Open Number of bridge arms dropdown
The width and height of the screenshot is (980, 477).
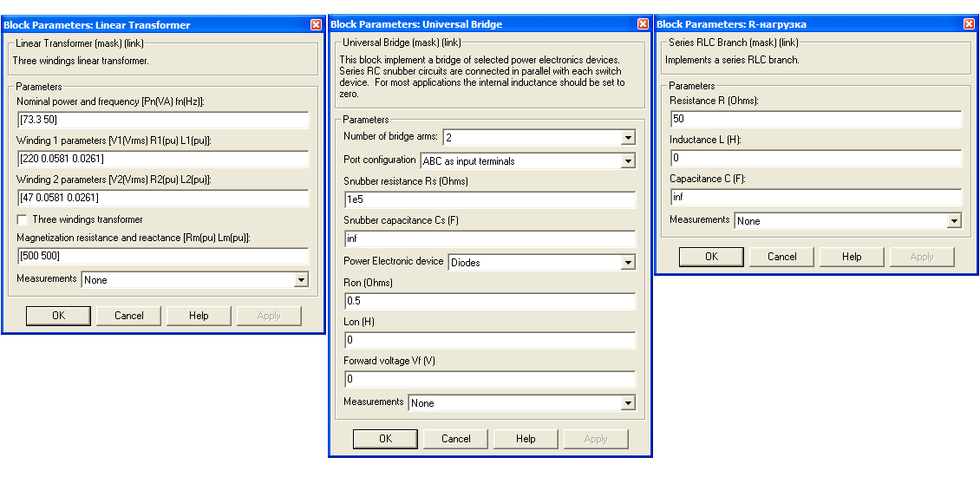click(x=628, y=137)
